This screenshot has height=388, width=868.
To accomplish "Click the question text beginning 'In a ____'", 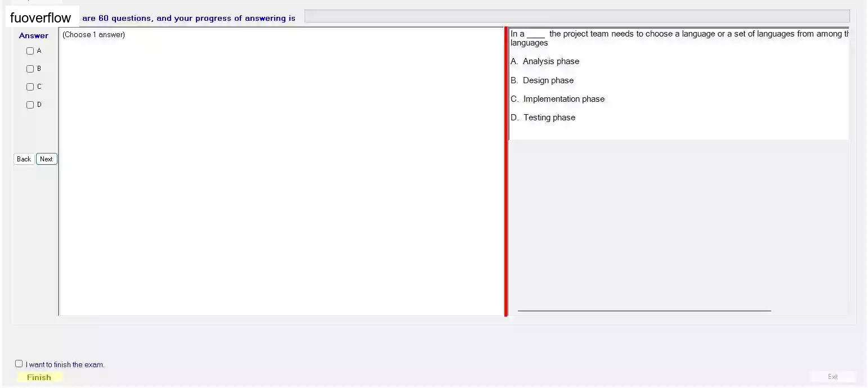I will (679, 38).
